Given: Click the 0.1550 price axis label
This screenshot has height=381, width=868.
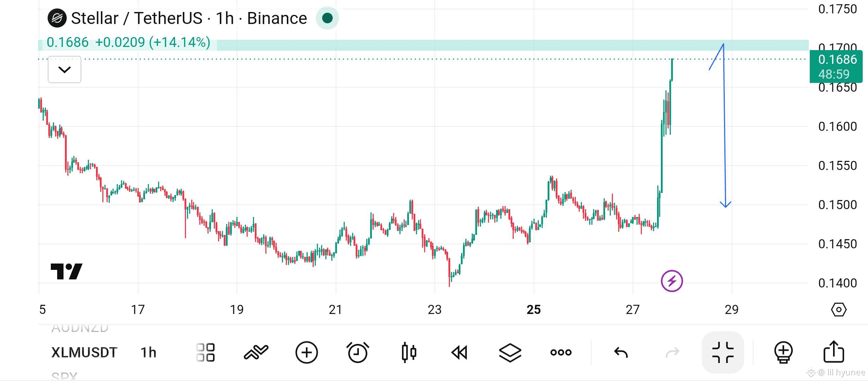Looking at the screenshot, I should [x=838, y=166].
